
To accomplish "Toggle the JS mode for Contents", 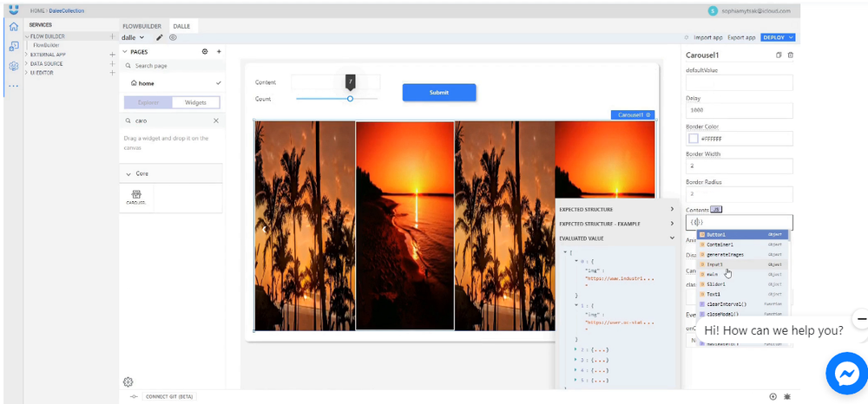I will [x=716, y=210].
